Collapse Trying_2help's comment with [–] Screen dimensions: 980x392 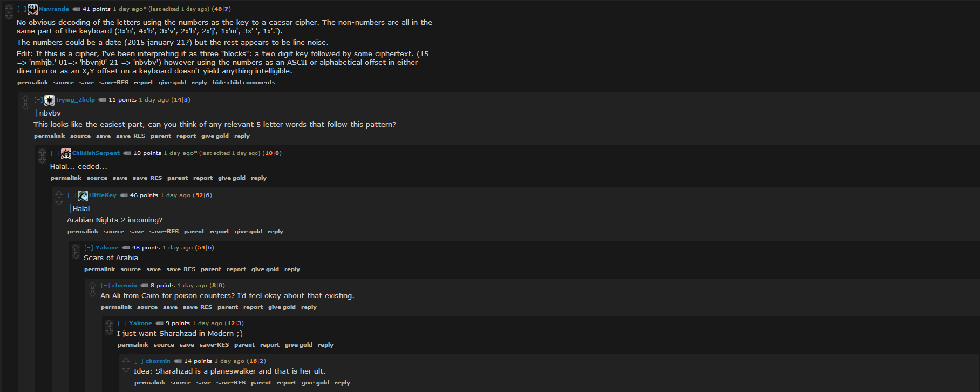[38, 100]
